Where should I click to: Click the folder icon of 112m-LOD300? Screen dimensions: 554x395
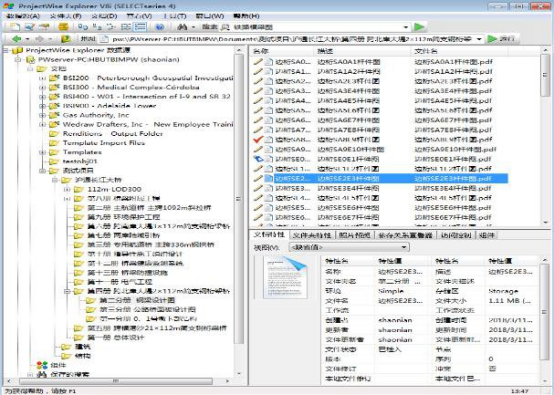[x=78, y=189]
